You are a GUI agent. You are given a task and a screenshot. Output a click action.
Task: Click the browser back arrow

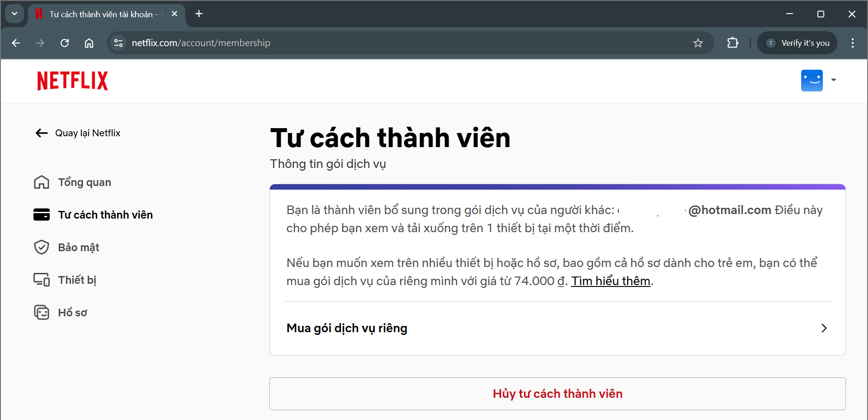tap(16, 43)
